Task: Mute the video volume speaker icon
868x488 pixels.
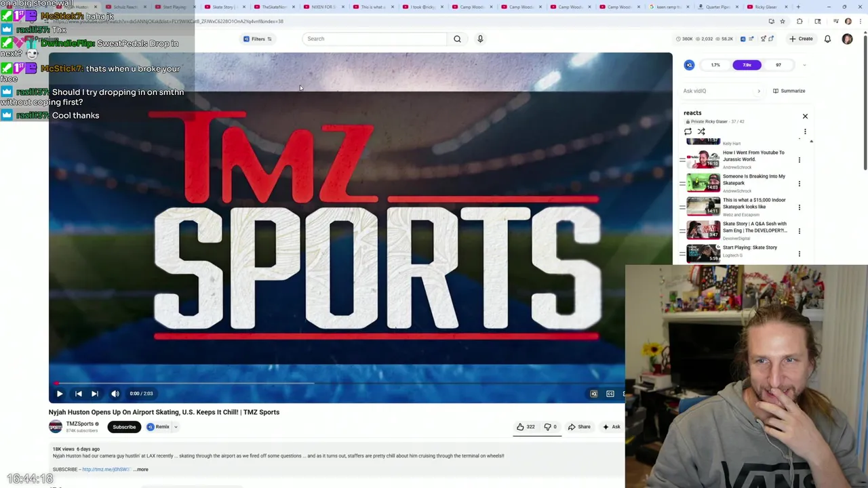Action: [115, 394]
